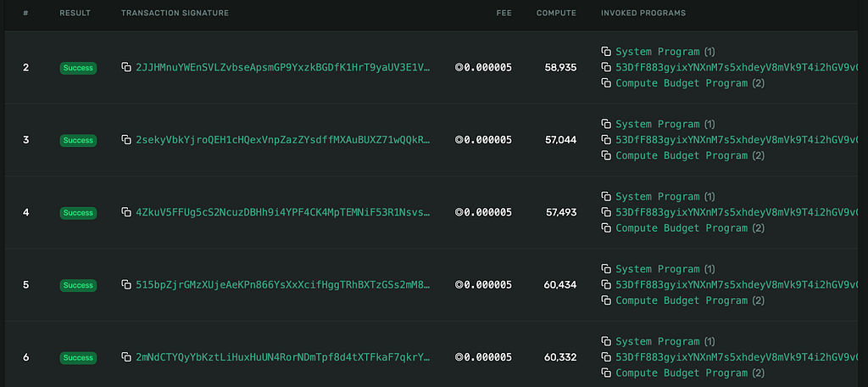Click the Fee column header
868x387 pixels.
(504, 13)
